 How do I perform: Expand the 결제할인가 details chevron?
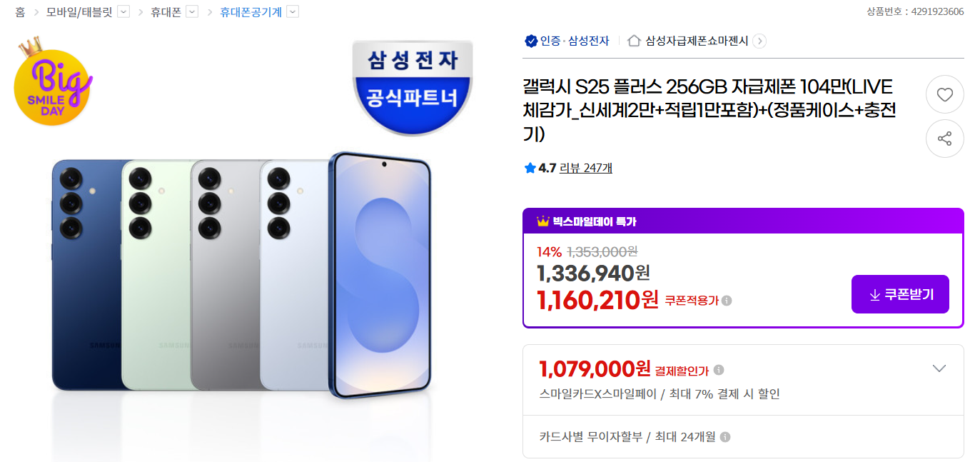(939, 368)
